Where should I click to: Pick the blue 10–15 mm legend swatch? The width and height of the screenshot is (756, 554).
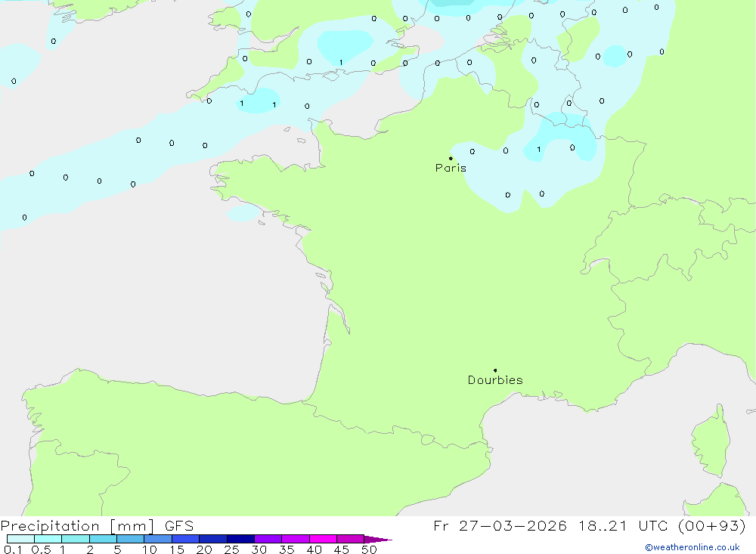[158, 539]
